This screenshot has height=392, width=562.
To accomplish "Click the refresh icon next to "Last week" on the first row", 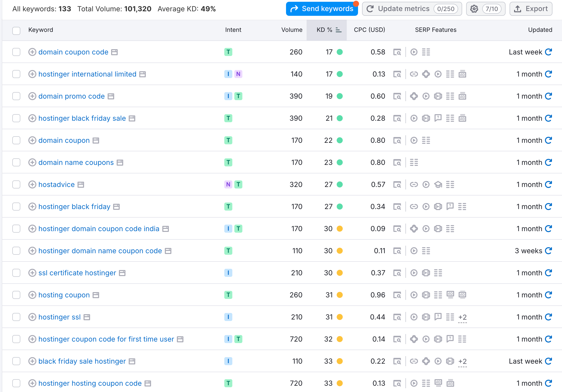I will point(549,52).
